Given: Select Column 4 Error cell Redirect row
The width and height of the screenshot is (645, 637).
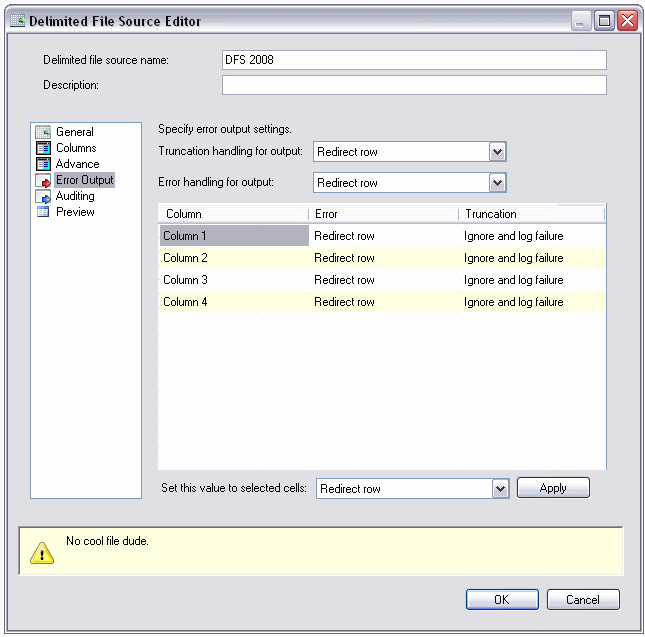Looking at the screenshot, I should click(x=384, y=302).
